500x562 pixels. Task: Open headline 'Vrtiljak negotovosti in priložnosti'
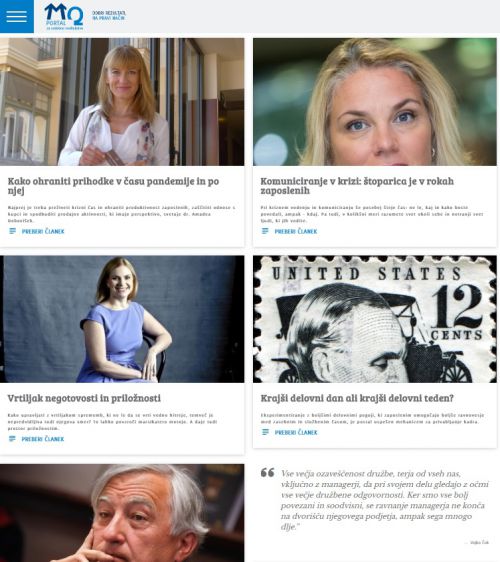84,398
